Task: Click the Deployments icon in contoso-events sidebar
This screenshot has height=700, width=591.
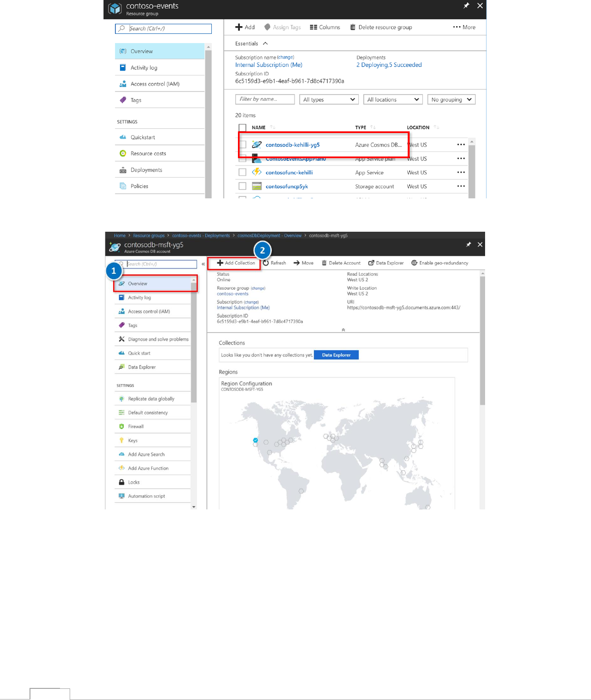Action: [123, 170]
